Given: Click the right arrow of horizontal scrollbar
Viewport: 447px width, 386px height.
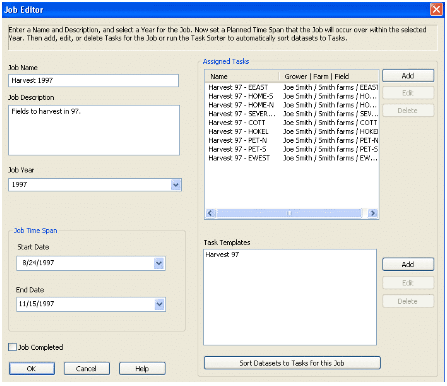Looking at the screenshot, I should click(x=373, y=213).
